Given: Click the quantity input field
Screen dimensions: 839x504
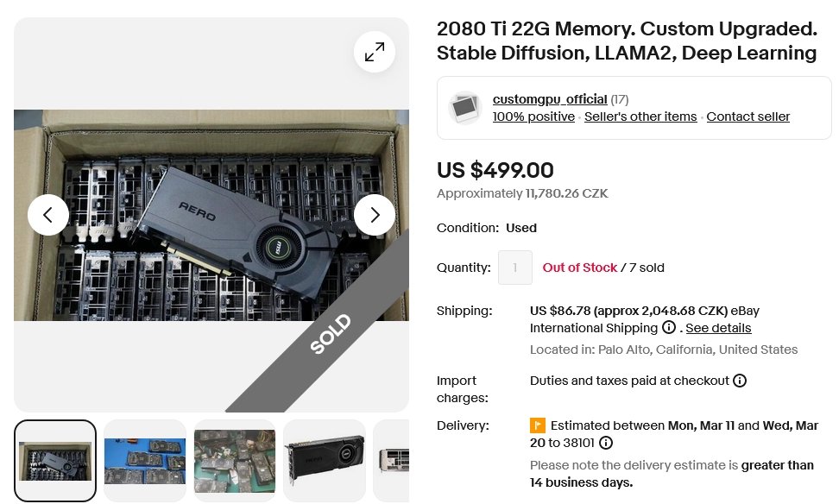Looking at the screenshot, I should [515, 268].
